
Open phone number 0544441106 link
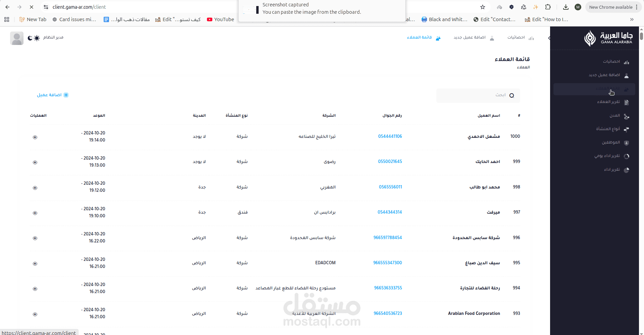[x=390, y=136]
